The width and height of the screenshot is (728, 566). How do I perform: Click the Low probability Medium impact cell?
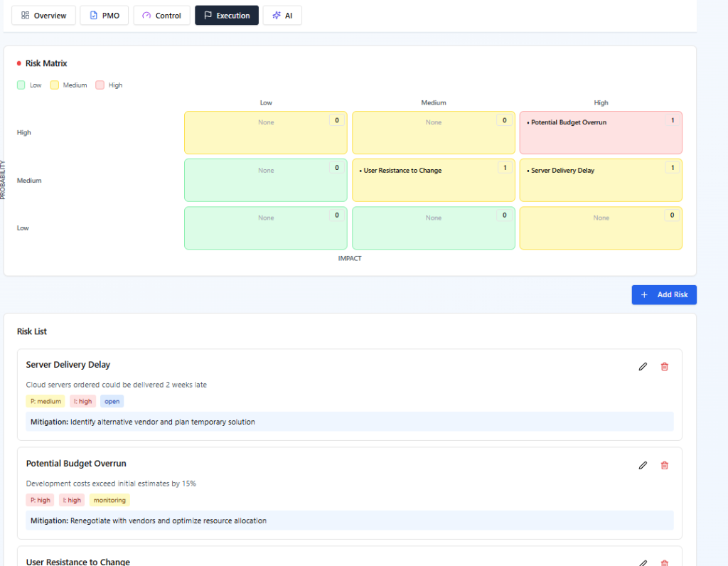(x=434, y=228)
